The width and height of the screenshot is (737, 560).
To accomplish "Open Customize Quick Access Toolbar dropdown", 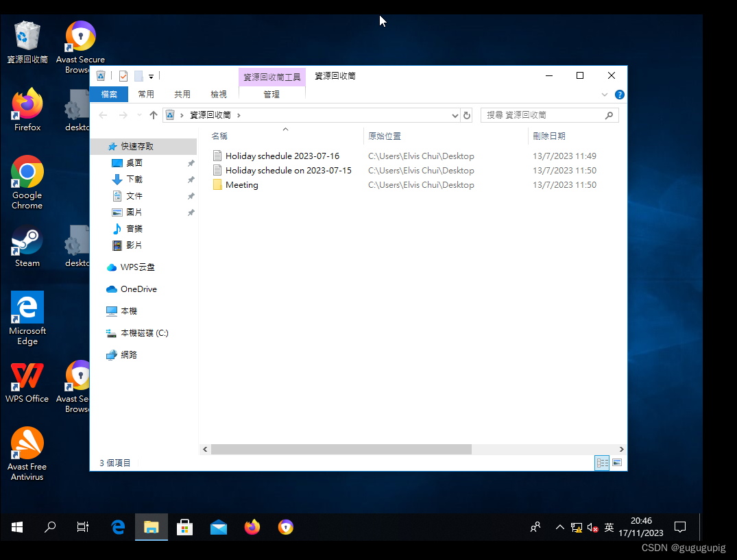I will [x=151, y=76].
